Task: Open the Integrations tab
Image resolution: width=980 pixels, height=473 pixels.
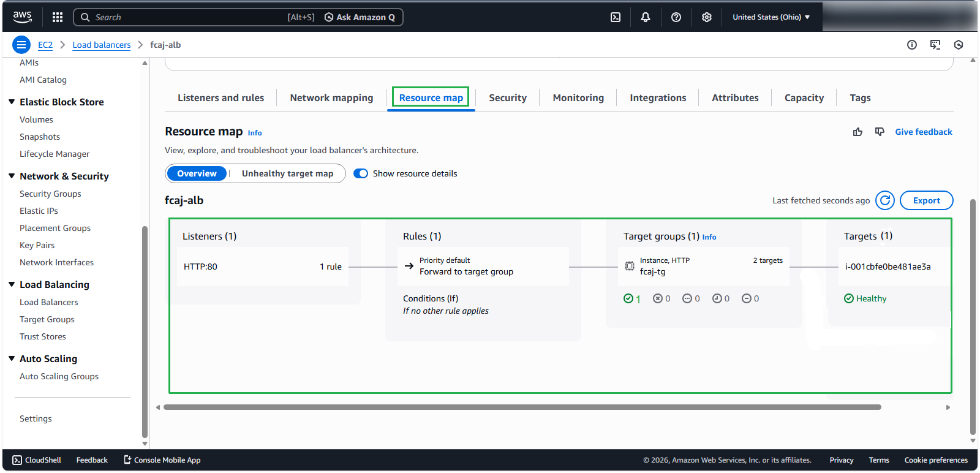Action: pos(658,97)
